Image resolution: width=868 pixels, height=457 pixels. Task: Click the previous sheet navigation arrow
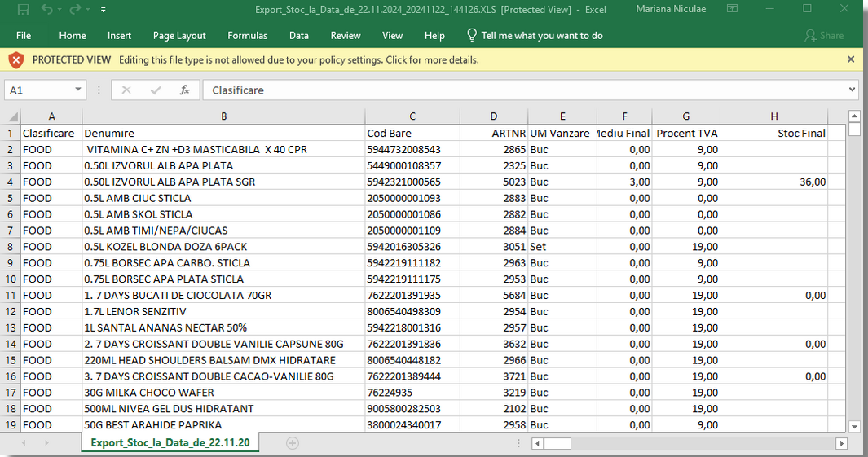[24, 443]
